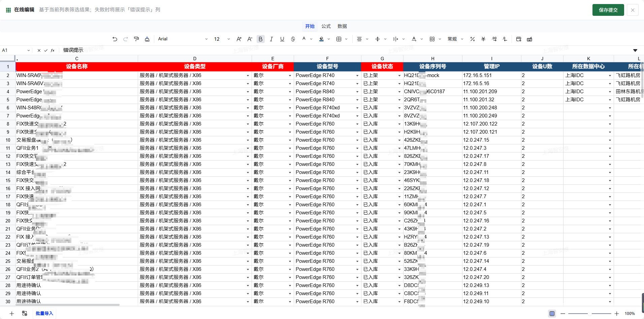Click the decrease decimal places icon
Image resolution: width=644 pixels, height=319 pixels.
click(x=505, y=39)
